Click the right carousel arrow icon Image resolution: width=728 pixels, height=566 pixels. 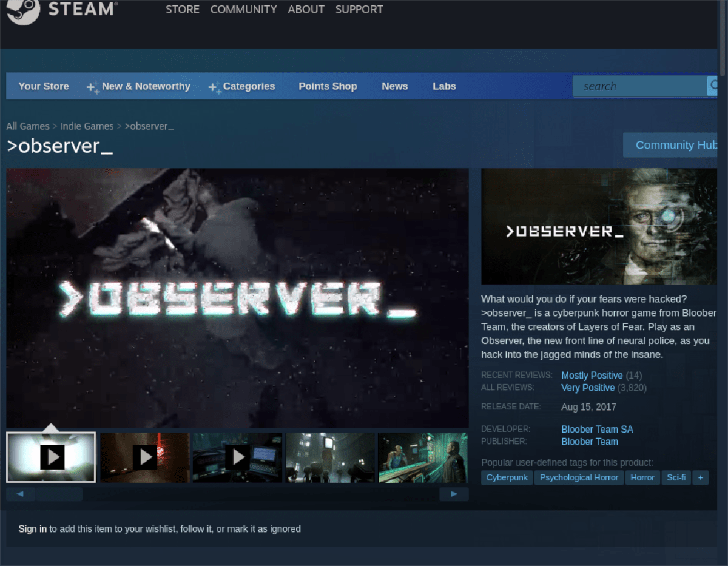pos(454,494)
